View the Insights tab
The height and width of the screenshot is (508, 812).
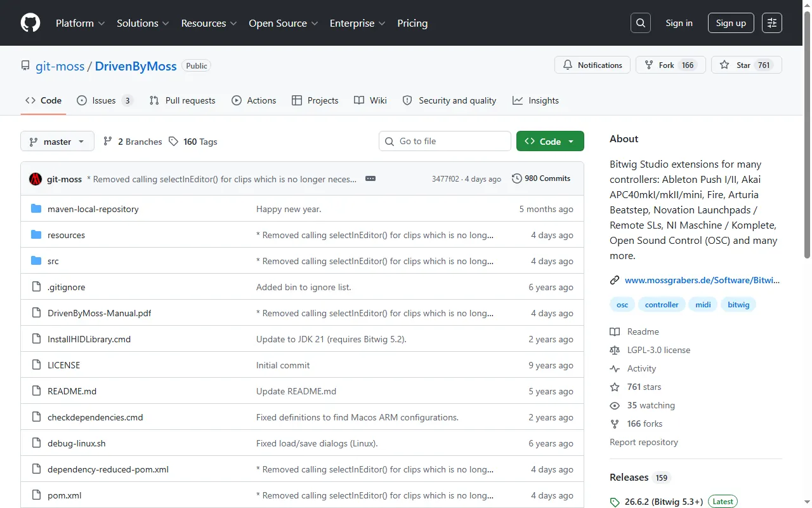coord(535,100)
